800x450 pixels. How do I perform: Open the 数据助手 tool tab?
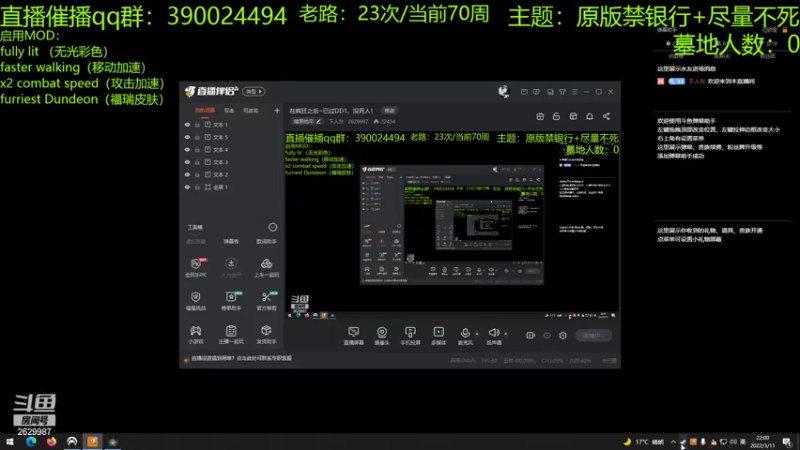tap(266, 242)
